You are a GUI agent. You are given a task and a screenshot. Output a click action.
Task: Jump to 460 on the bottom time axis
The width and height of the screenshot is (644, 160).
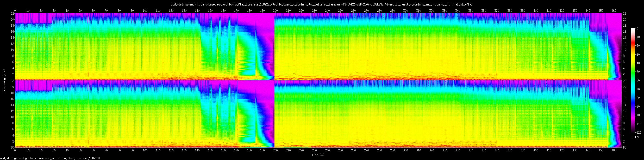tap(614, 150)
